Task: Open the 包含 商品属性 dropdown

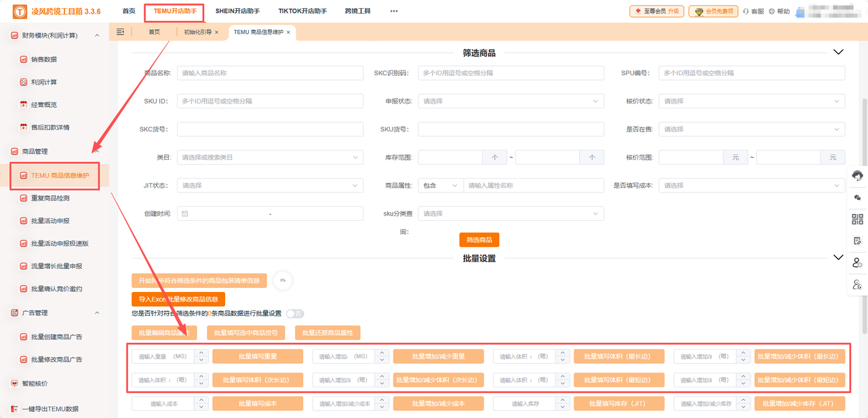Action: point(440,185)
